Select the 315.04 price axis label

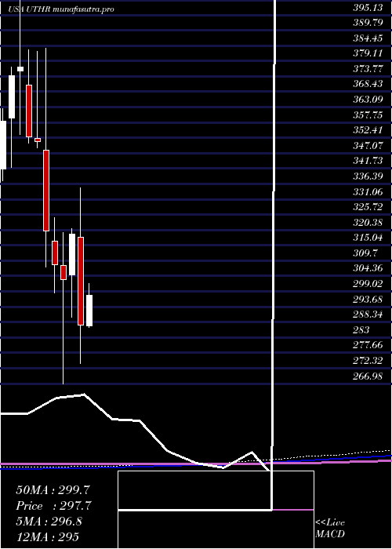[x=367, y=238]
